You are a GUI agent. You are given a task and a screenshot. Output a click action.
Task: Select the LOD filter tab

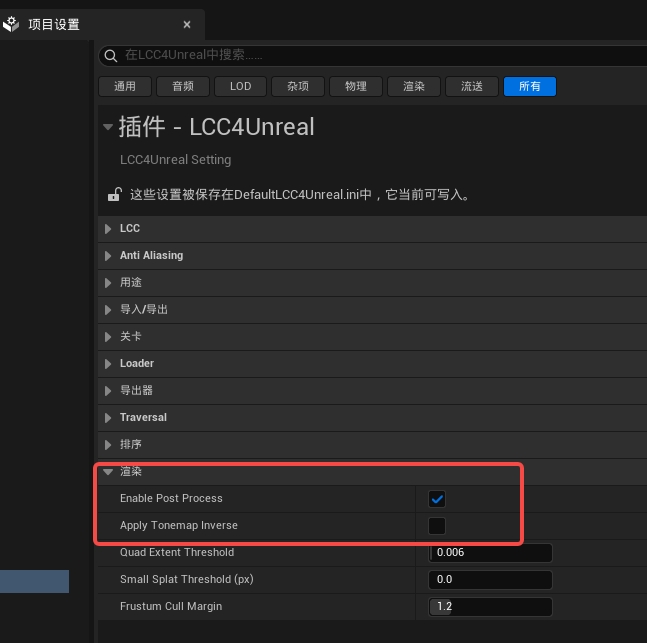pyautogui.click(x=241, y=86)
